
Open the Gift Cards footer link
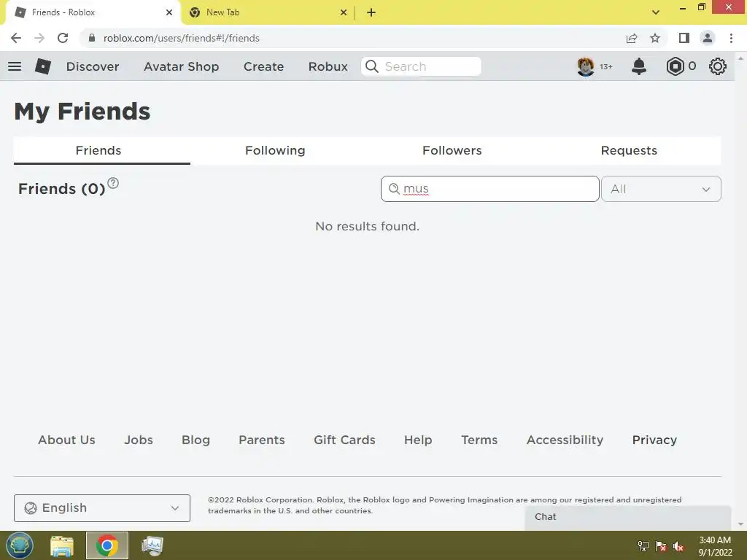(344, 440)
